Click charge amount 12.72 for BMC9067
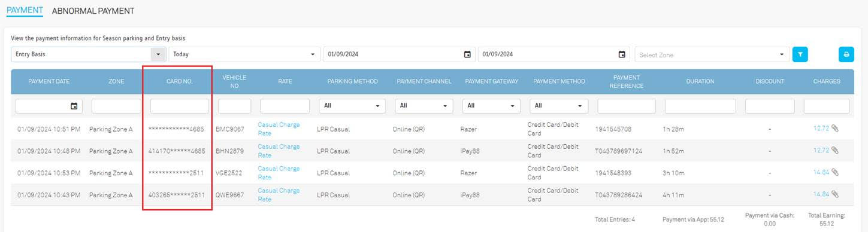Screen dimensions: 868x232 point(821,129)
